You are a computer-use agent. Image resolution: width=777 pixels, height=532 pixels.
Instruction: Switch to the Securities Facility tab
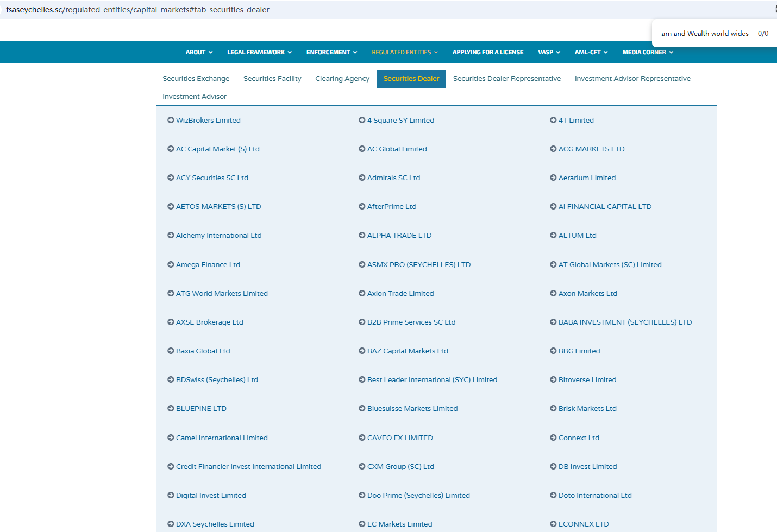click(272, 79)
